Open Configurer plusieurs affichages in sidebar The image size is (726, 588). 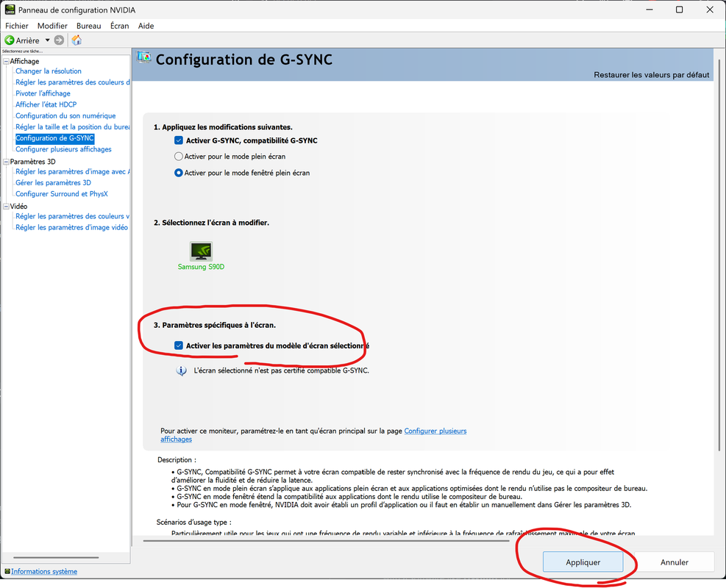[x=63, y=149]
